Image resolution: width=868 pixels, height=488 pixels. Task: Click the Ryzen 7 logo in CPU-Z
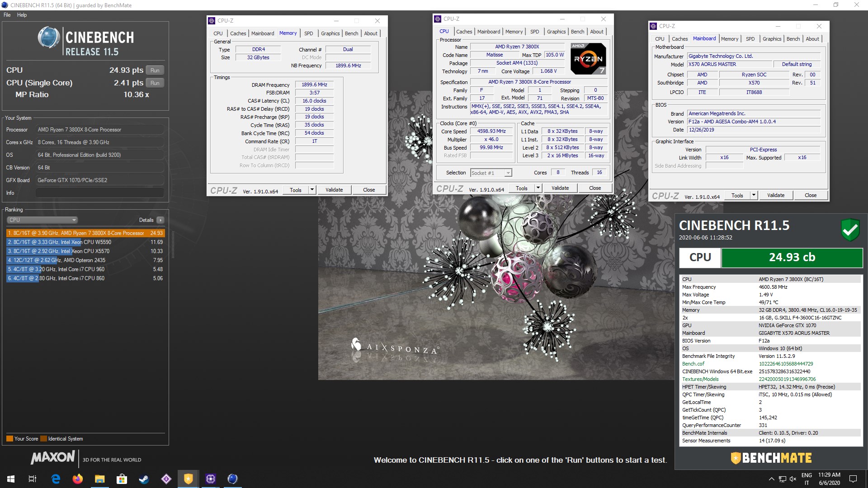[588, 59]
